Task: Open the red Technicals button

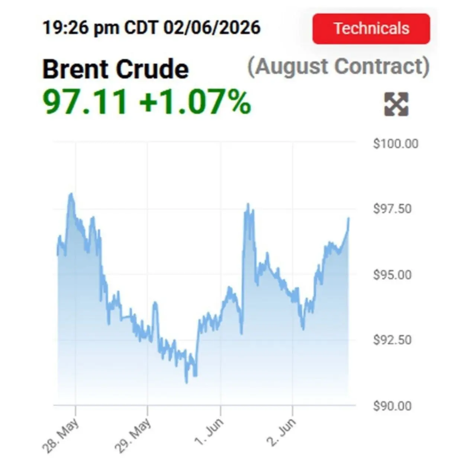Action: point(371,29)
